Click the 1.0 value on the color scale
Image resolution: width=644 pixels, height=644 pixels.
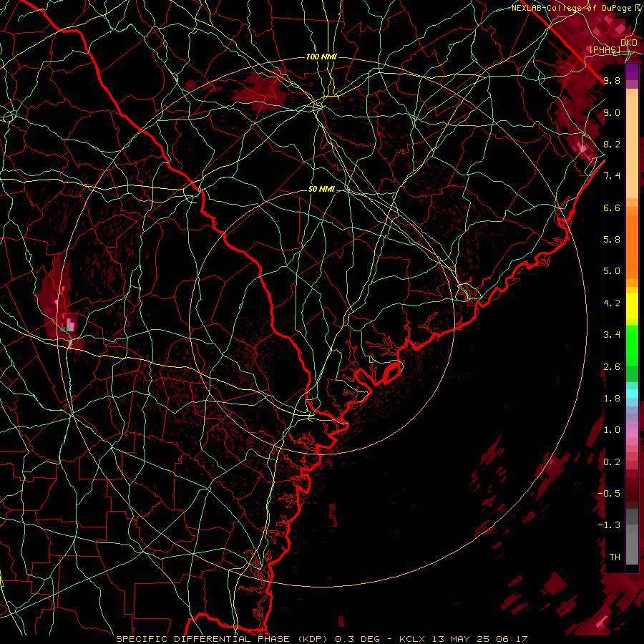point(612,430)
